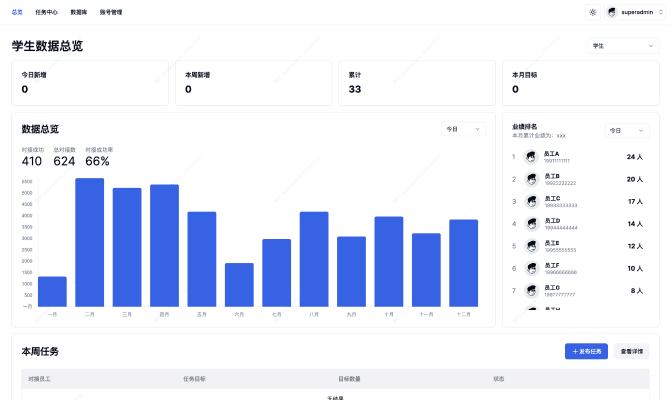The width and height of the screenshot is (672, 400).
Task: Click the avatar of 员工B
Action: pyautogui.click(x=531, y=179)
